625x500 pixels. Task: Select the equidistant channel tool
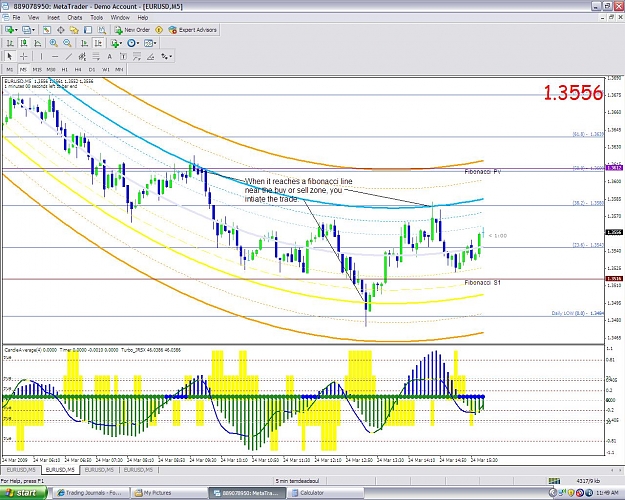pyautogui.click(x=82, y=56)
